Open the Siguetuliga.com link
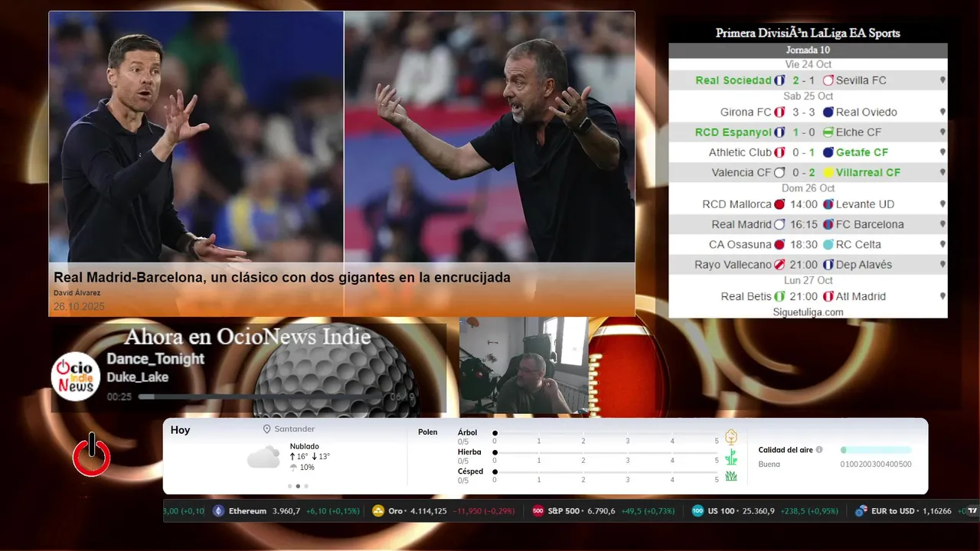This screenshot has height=551, width=980. point(808,312)
